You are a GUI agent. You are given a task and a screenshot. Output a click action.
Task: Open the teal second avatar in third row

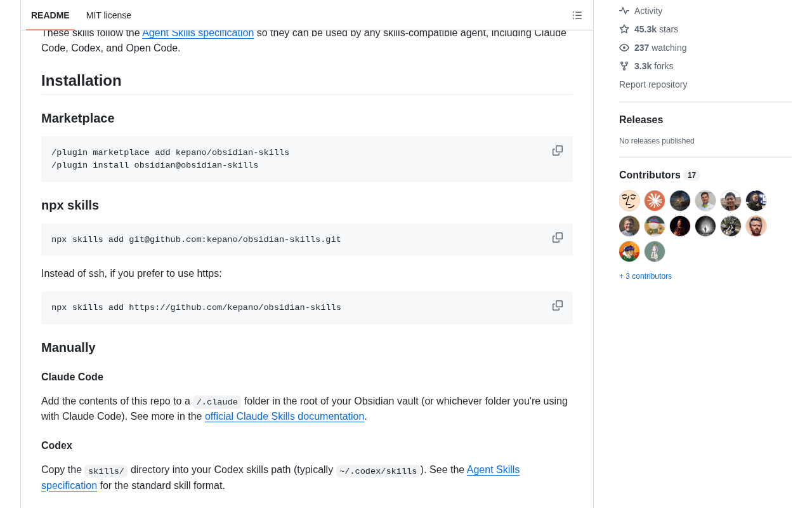click(655, 251)
